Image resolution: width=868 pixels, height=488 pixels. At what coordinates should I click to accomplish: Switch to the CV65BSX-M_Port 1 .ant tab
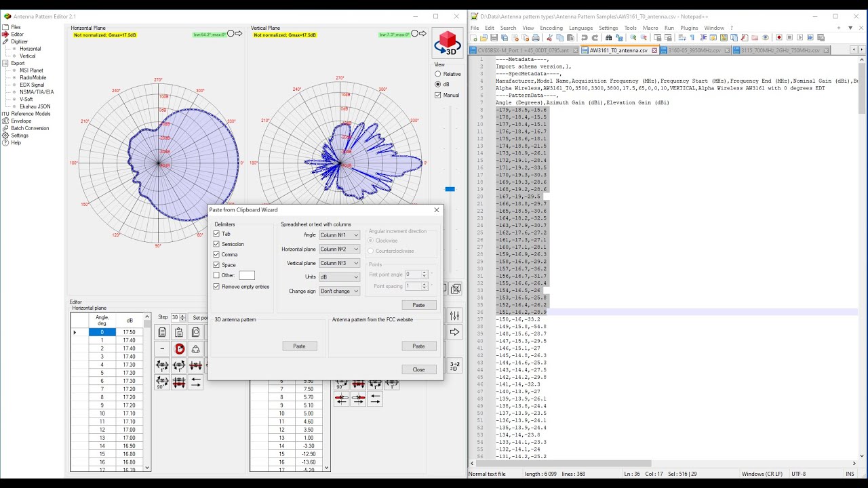pyautogui.click(x=523, y=50)
